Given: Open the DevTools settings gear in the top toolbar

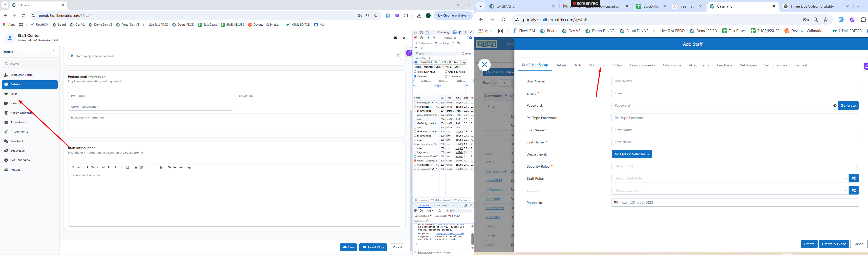Looking at the screenshot, I should [460, 32].
